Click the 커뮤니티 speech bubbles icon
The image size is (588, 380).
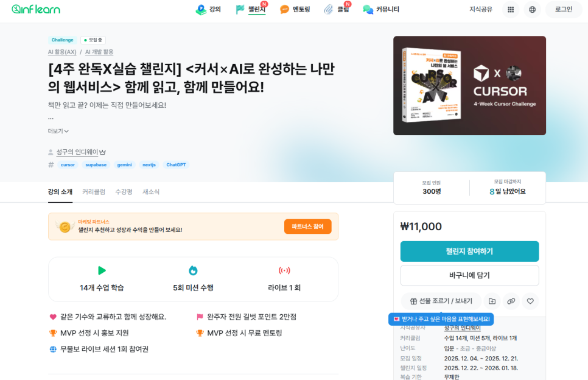pyautogui.click(x=368, y=10)
